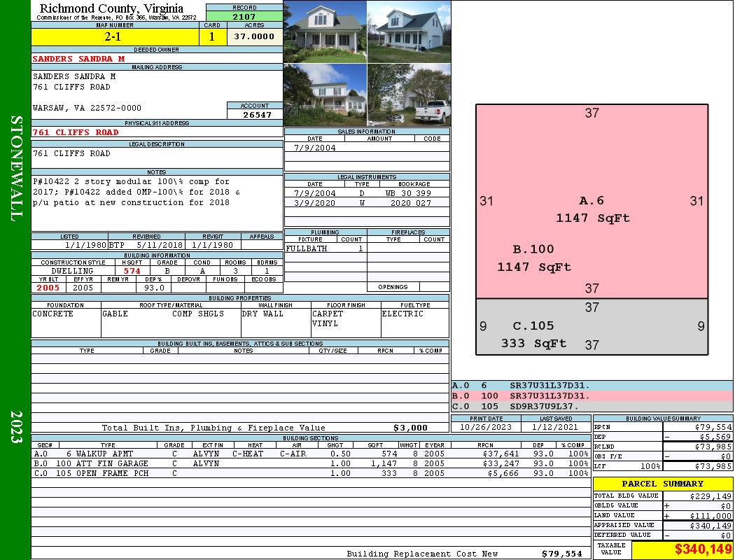Click mailing address line WARSAW, VA 22572-0000
The width and height of the screenshot is (735, 560).
tap(87, 108)
